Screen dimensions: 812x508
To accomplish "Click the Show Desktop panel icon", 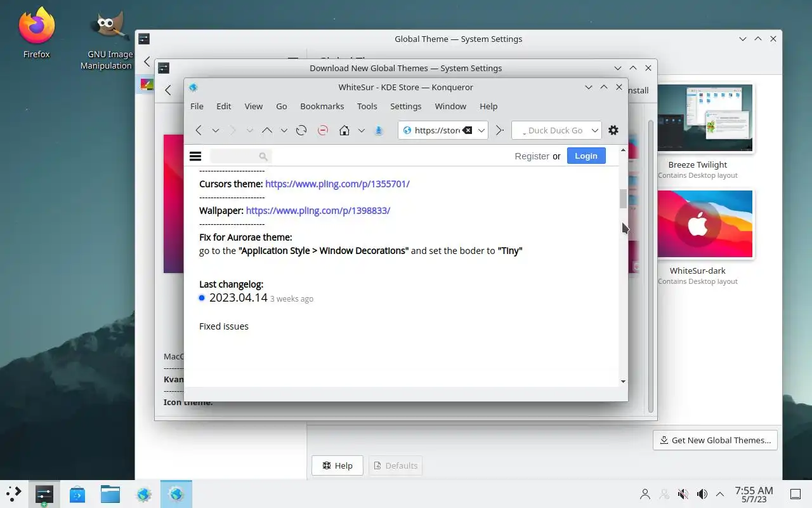I will [x=796, y=494].
